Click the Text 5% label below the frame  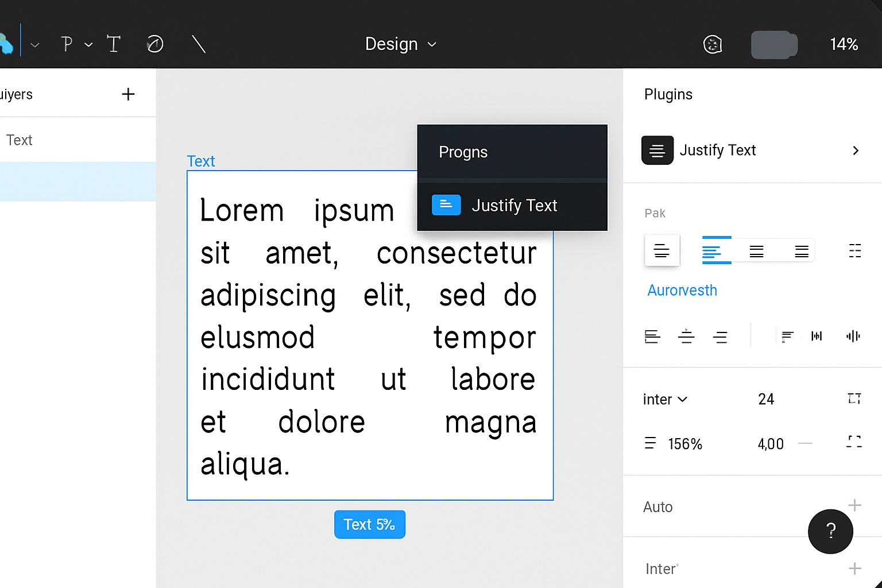pyautogui.click(x=369, y=524)
